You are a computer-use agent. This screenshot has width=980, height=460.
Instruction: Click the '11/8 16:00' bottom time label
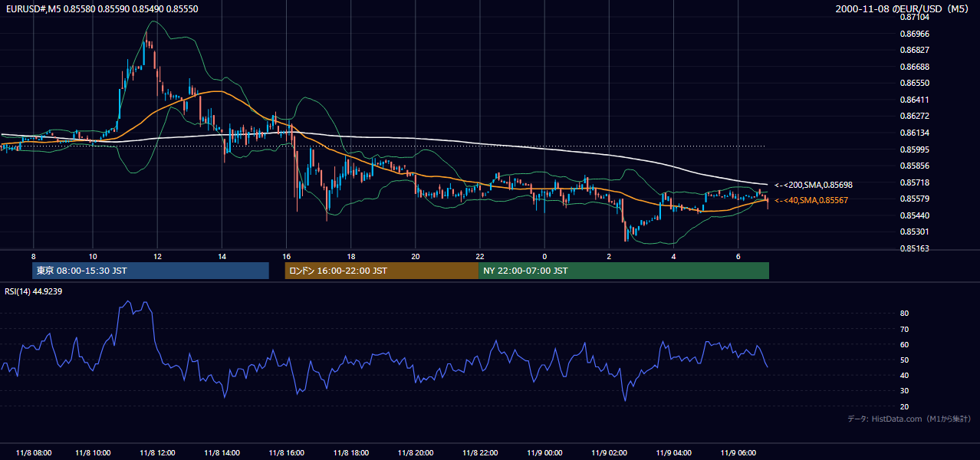(x=286, y=452)
